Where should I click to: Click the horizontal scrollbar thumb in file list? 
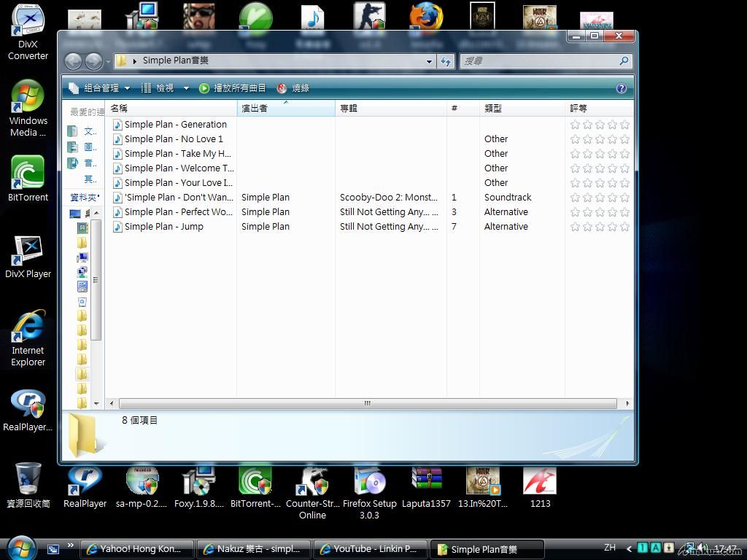click(368, 403)
